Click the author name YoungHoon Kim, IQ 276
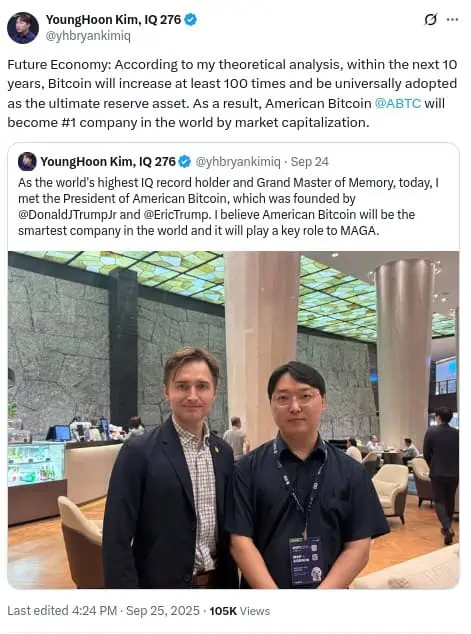 click(x=113, y=19)
